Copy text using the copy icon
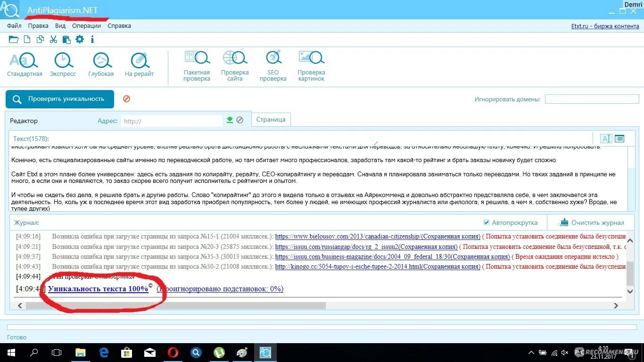 click(x=40, y=40)
